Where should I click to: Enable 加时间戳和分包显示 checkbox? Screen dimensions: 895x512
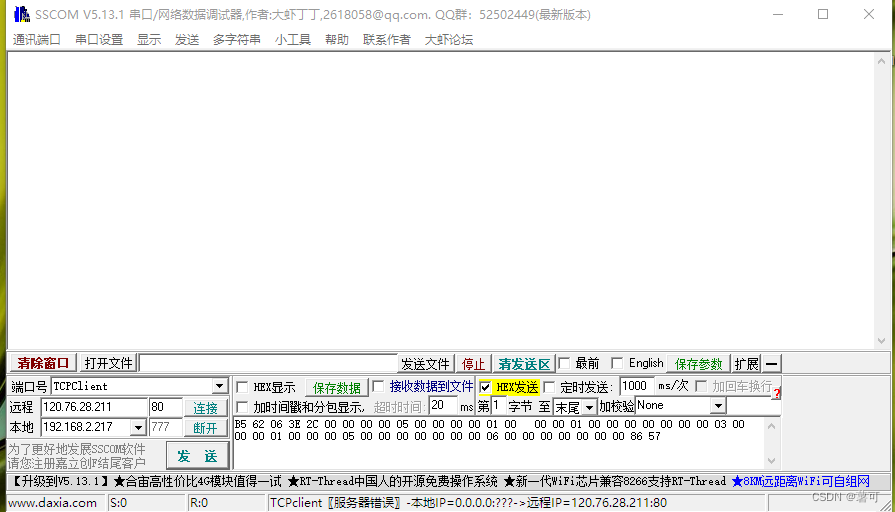(x=242, y=407)
